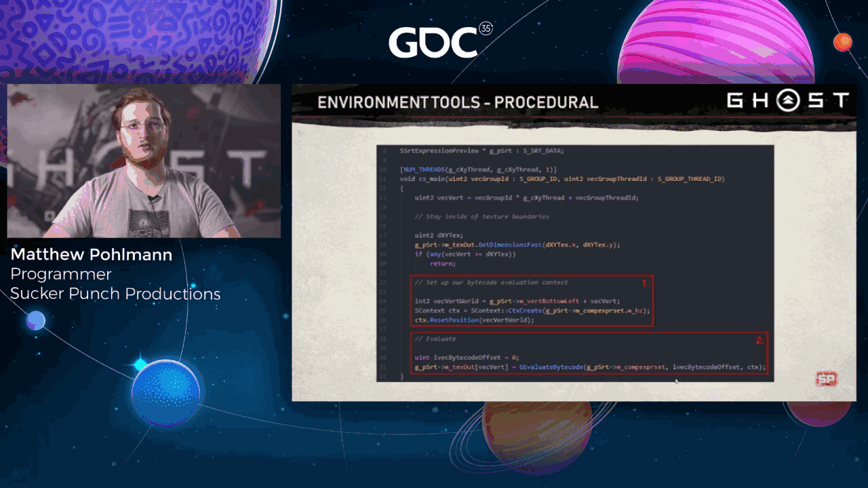Click the "// Set up our bytecode evaluation context" comment
Image resolution: width=868 pixels, height=488 pixels.
tap(492, 283)
